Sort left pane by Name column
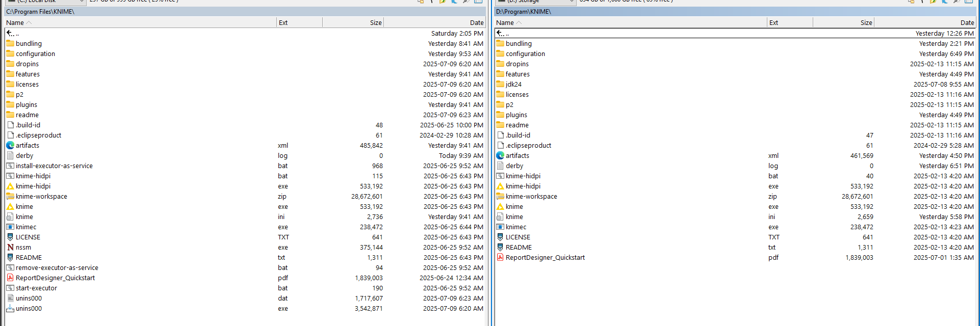The width and height of the screenshot is (980, 326). [15, 22]
